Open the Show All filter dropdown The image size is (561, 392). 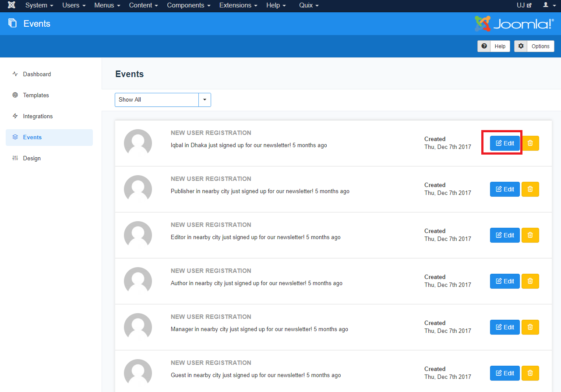162,99
